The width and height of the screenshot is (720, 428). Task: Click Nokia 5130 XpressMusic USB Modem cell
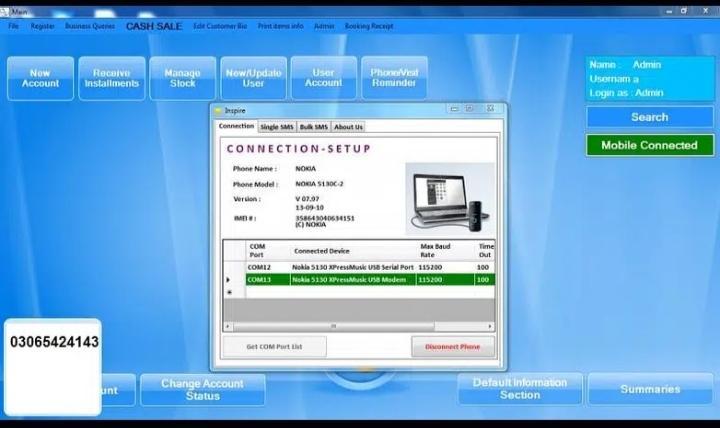353,279
